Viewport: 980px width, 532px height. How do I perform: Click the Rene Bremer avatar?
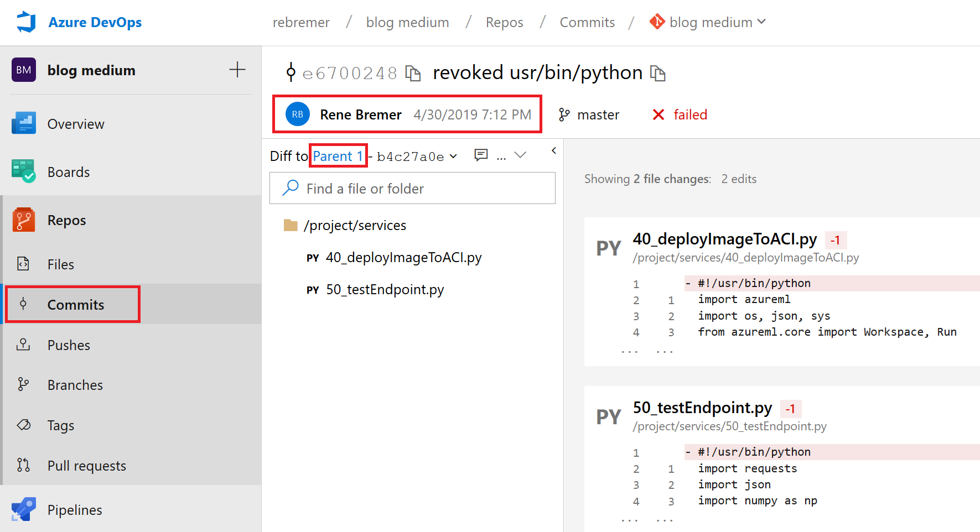click(x=298, y=114)
